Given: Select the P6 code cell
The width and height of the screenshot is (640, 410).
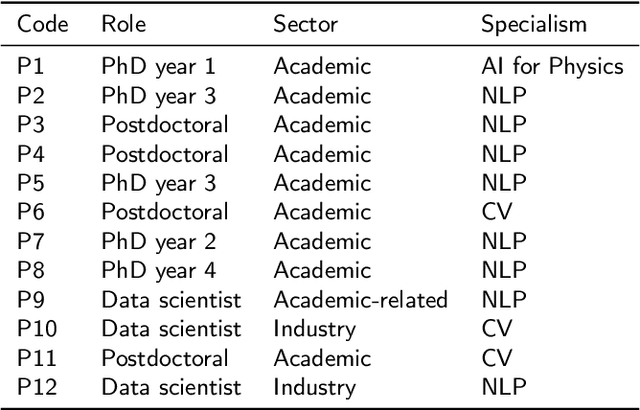Looking at the screenshot, I should (x=31, y=212).
